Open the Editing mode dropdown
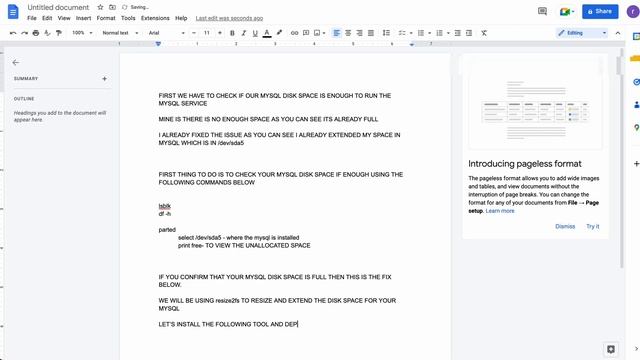 [582, 33]
